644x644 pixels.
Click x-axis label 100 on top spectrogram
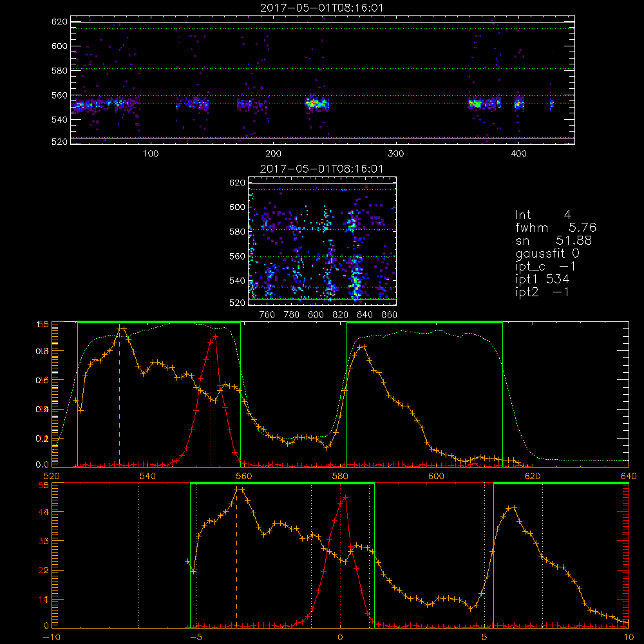(151, 154)
